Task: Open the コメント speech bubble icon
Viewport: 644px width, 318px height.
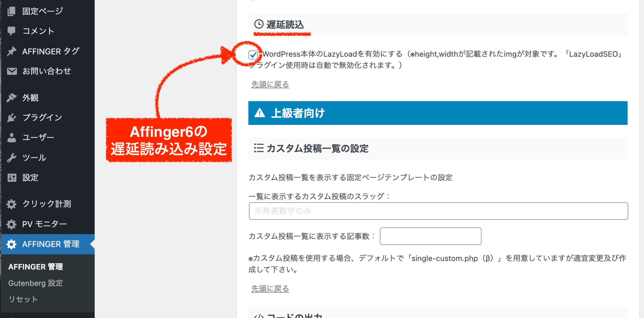Action: point(11,31)
